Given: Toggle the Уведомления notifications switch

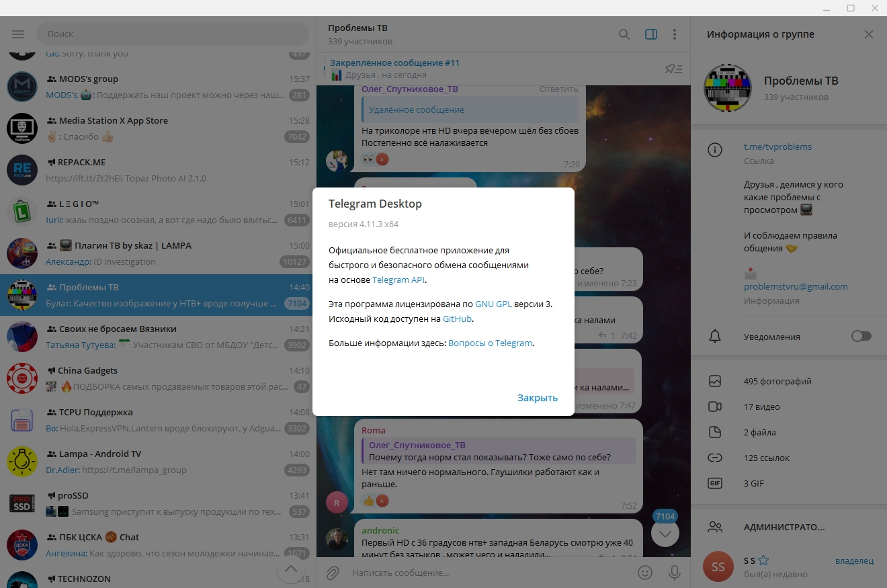Looking at the screenshot, I should click(861, 336).
